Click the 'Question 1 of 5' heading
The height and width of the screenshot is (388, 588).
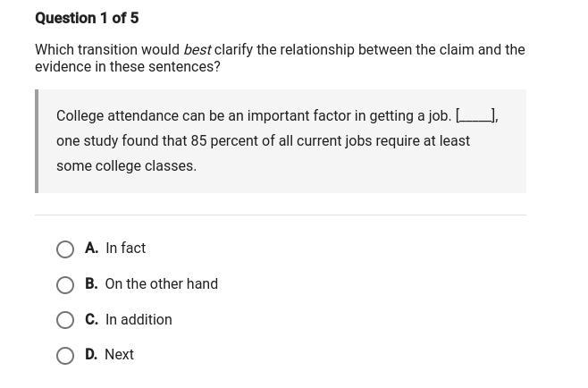pos(87,18)
